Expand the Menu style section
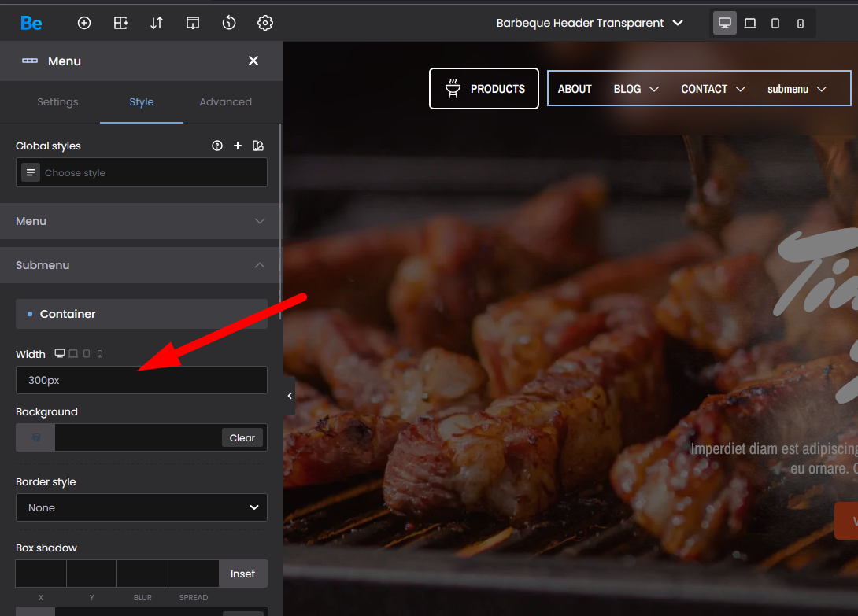This screenshot has width=858, height=616. click(142, 221)
